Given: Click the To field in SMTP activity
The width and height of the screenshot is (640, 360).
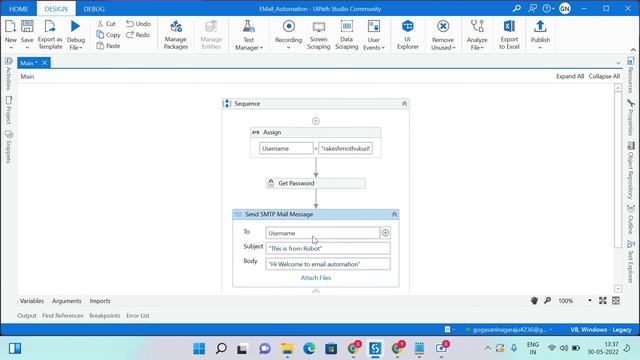Looking at the screenshot, I should (322, 233).
